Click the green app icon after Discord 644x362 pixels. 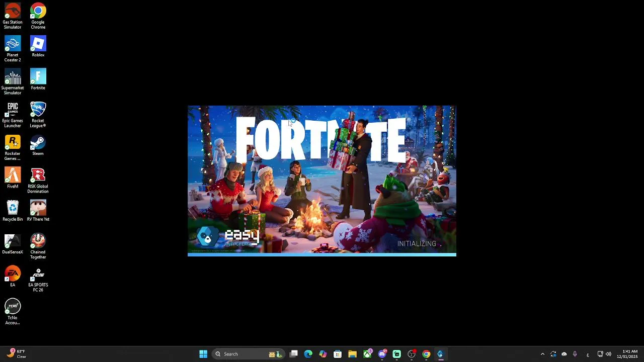coord(396,354)
